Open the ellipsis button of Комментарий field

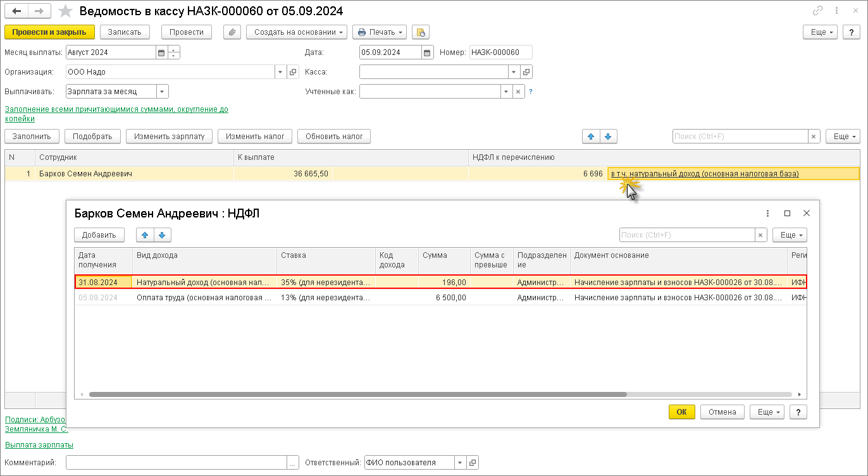293,463
